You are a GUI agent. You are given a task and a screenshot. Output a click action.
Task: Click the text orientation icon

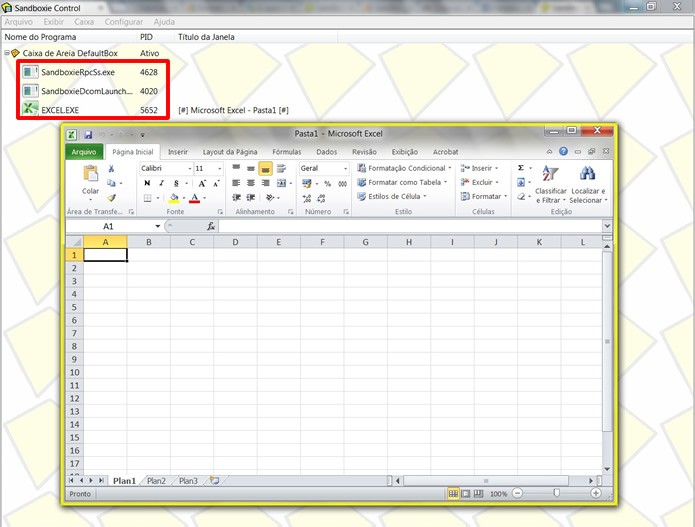tap(270, 198)
